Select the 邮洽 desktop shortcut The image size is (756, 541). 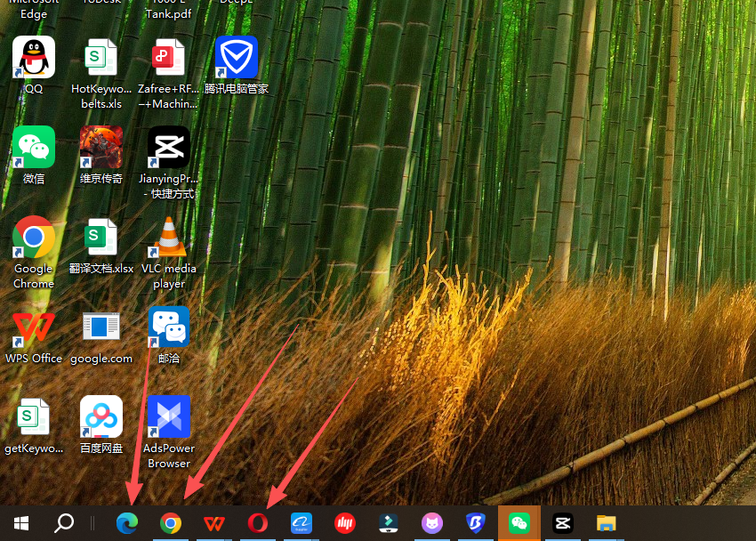[x=169, y=328]
